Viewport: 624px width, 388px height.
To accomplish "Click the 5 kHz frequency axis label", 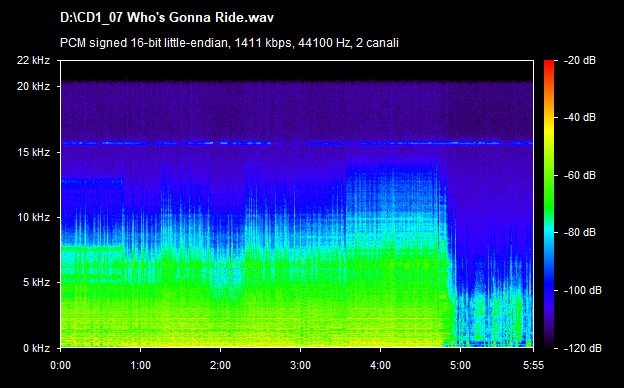I will [x=36, y=283].
